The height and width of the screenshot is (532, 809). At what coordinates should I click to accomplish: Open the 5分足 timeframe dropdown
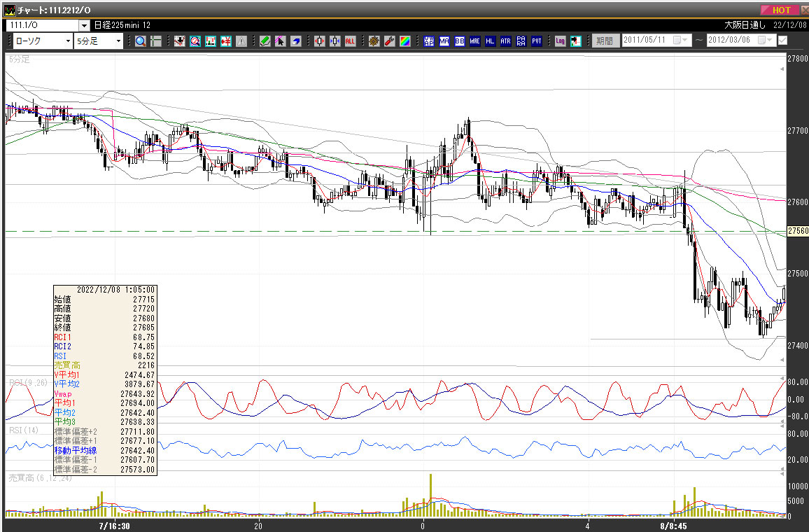click(118, 41)
